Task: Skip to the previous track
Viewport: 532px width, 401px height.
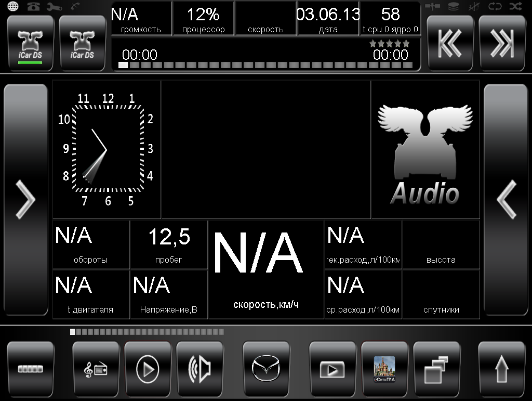Action: (x=450, y=44)
